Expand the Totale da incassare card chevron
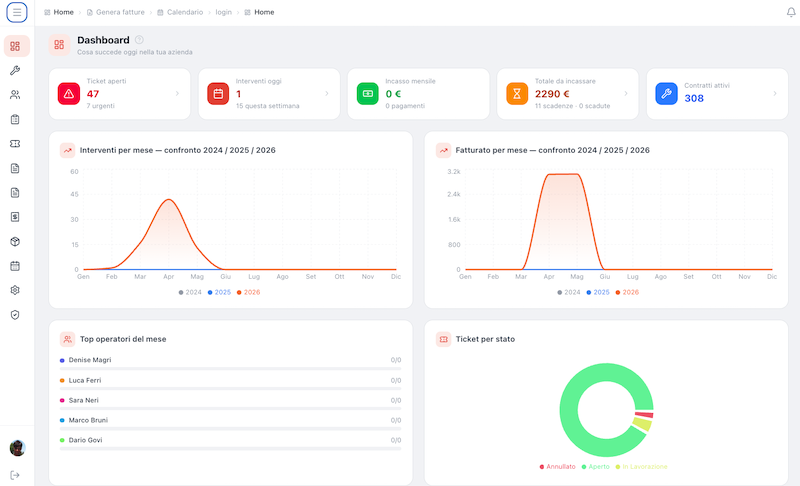Viewport: 800px width, 486px height. (x=626, y=94)
